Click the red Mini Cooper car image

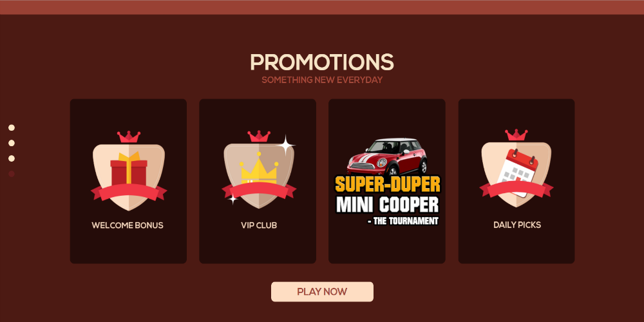pos(387,156)
